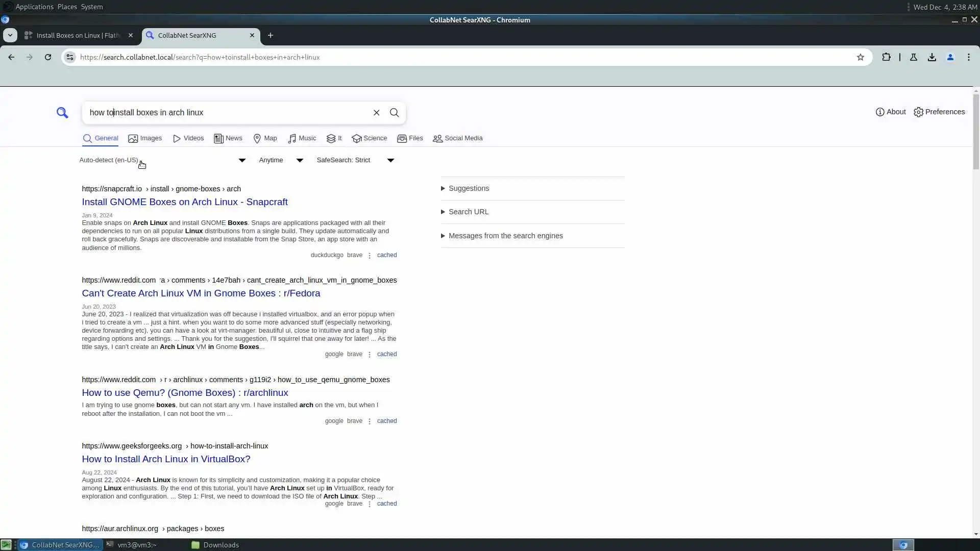This screenshot has height=551, width=980.
Task: Expand Messages from the search engines
Action: click(x=505, y=236)
